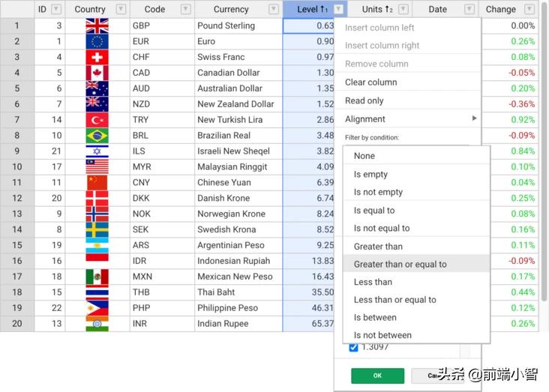Click the European Union flag icon

coord(97,42)
